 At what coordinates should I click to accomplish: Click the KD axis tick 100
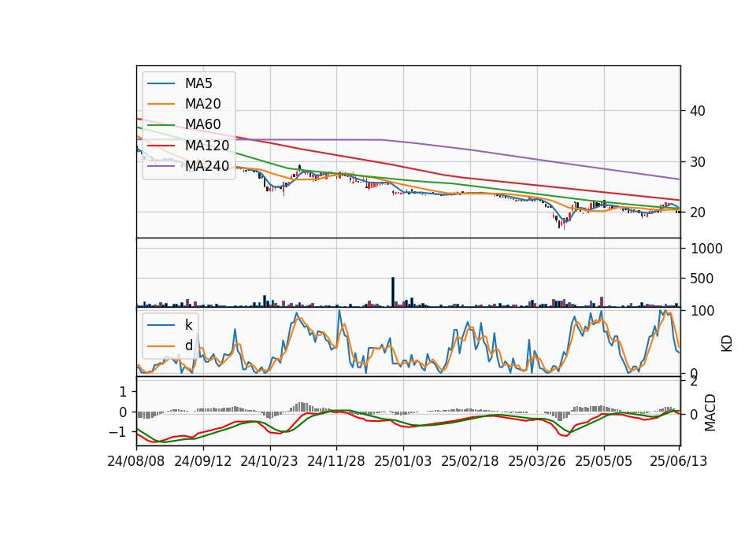(x=702, y=311)
